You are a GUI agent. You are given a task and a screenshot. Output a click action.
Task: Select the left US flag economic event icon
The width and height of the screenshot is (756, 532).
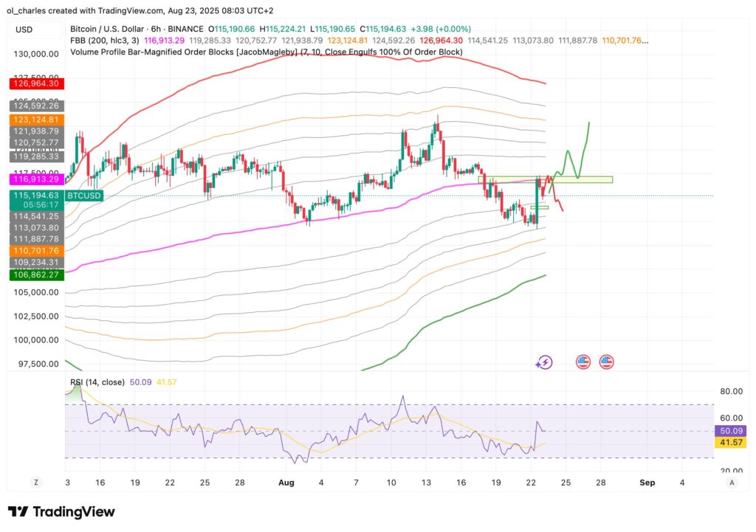[x=583, y=362]
